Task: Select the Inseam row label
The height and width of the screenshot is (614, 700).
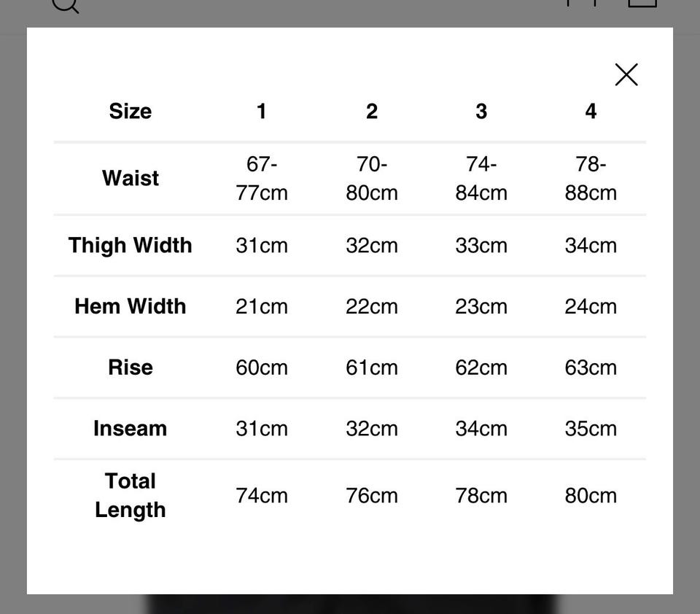Action: (x=131, y=428)
